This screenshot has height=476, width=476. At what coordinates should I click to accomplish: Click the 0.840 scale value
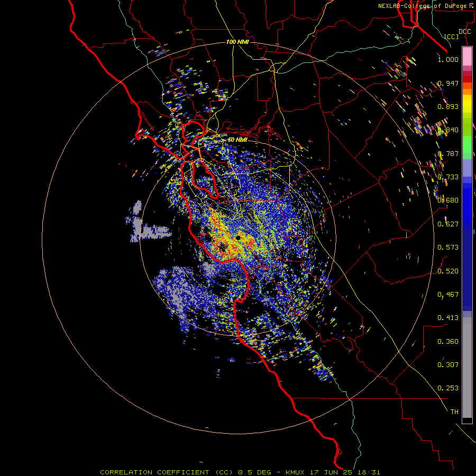click(x=448, y=130)
